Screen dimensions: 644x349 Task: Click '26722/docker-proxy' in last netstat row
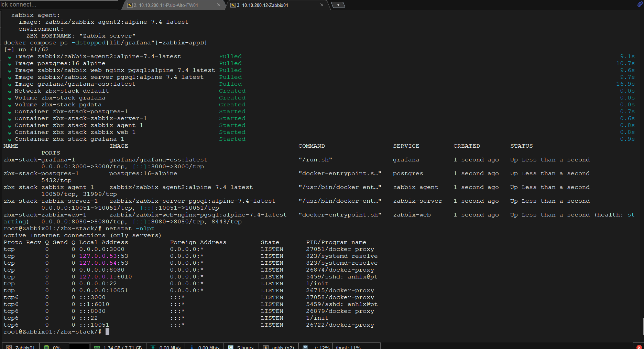pyautogui.click(x=340, y=325)
